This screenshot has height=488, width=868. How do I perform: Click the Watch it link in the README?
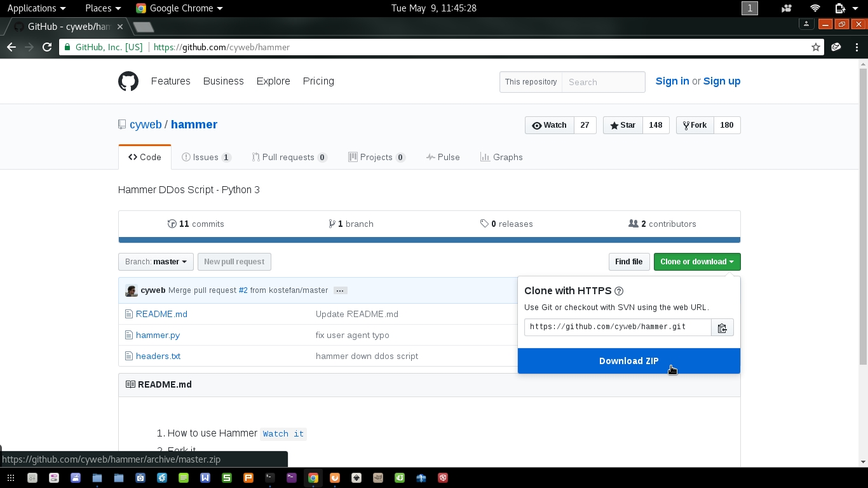point(283,433)
